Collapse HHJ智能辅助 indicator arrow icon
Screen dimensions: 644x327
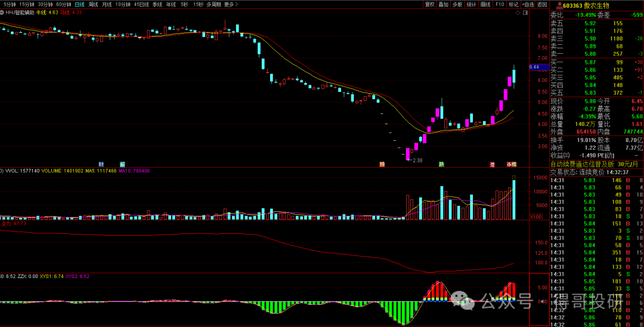coord(2,13)
